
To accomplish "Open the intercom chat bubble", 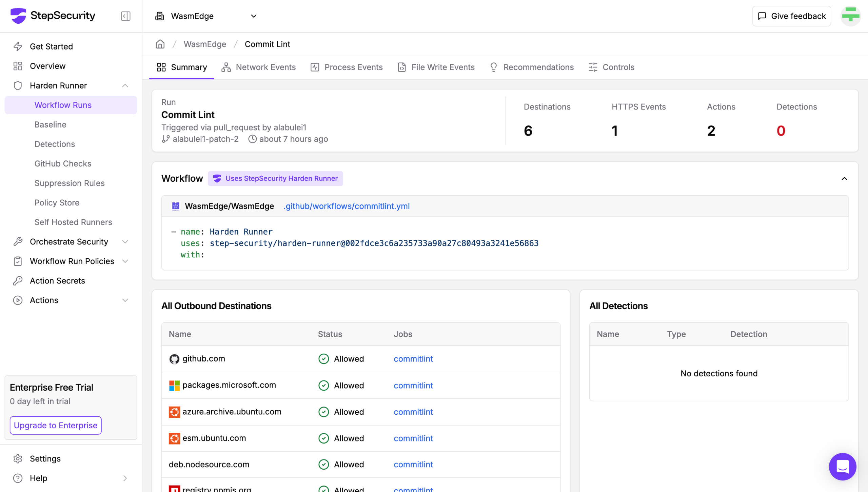I will coord(842,467).
